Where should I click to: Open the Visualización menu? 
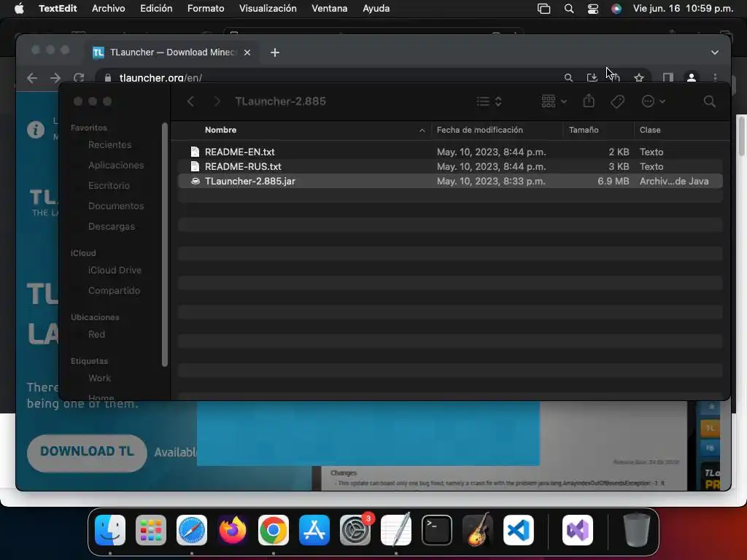click(x=268, y=9)
